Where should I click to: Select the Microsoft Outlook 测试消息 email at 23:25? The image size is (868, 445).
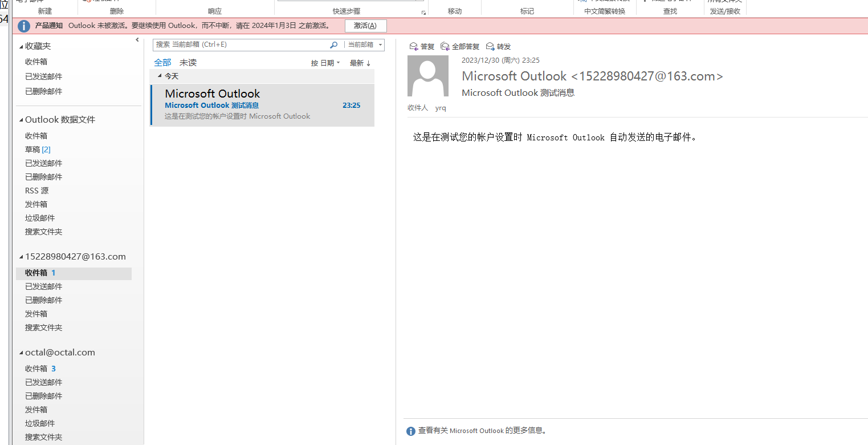click(x=262, y=105)
